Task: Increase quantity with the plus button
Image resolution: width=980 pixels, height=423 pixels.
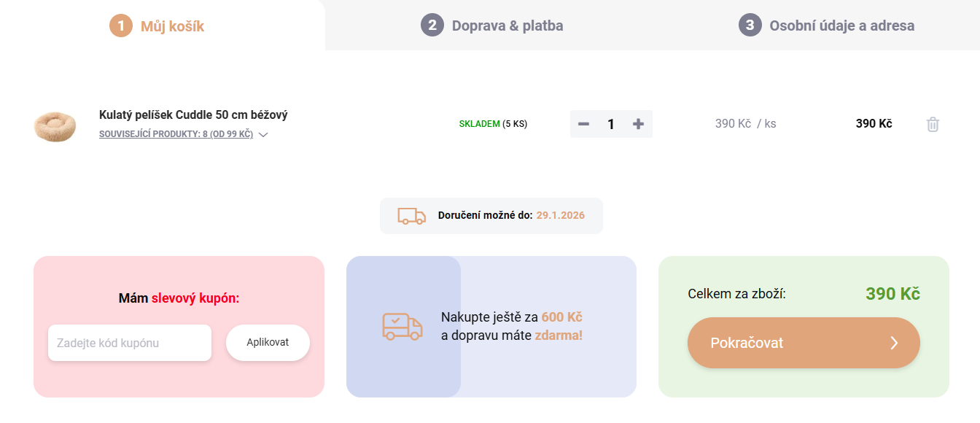Action: [637, 124]
